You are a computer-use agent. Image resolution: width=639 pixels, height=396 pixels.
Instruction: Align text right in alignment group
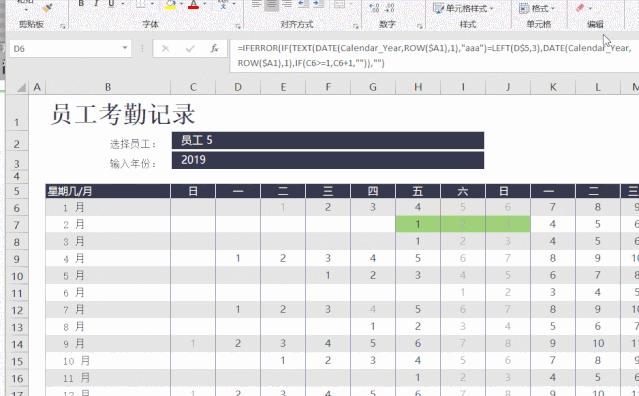pos(287,5)
